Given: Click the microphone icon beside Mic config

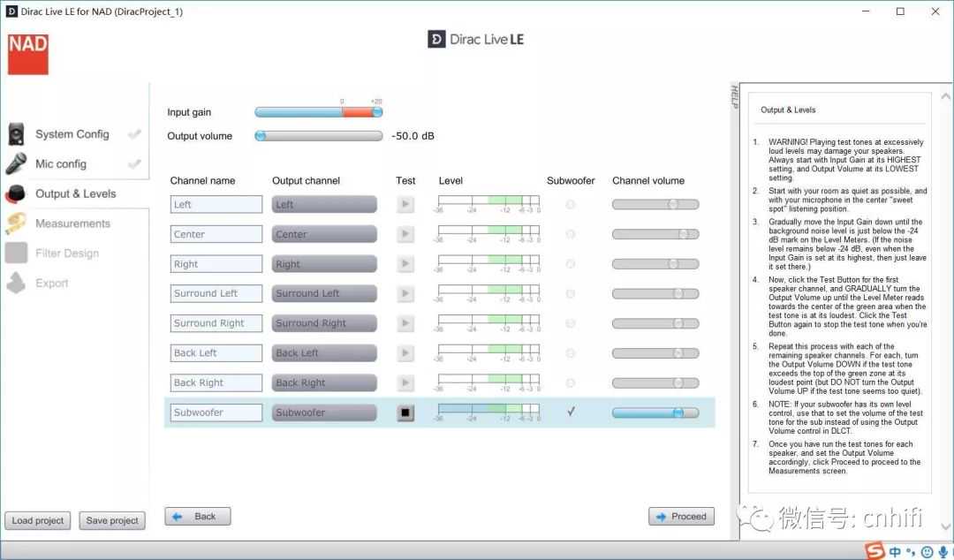Looking at the screenshot, I should point(17,163).
